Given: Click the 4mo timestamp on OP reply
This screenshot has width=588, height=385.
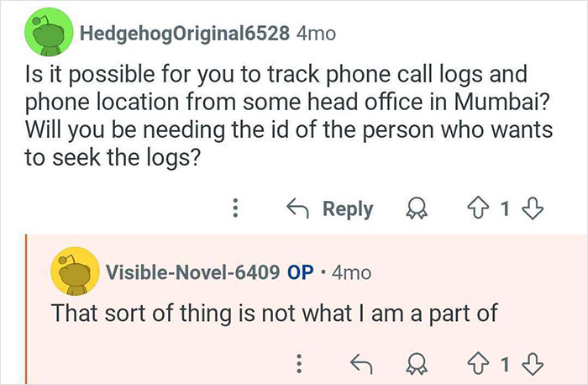Looking at the screenshot, I should click(351, 272).
